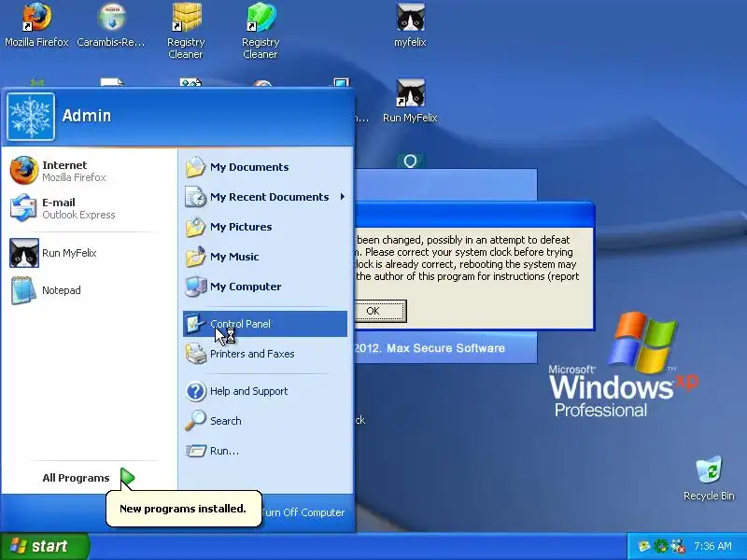Screen dimensions: 747x560
Task: Open the green Registry Cleaner desktop icon
Action: 261,31
